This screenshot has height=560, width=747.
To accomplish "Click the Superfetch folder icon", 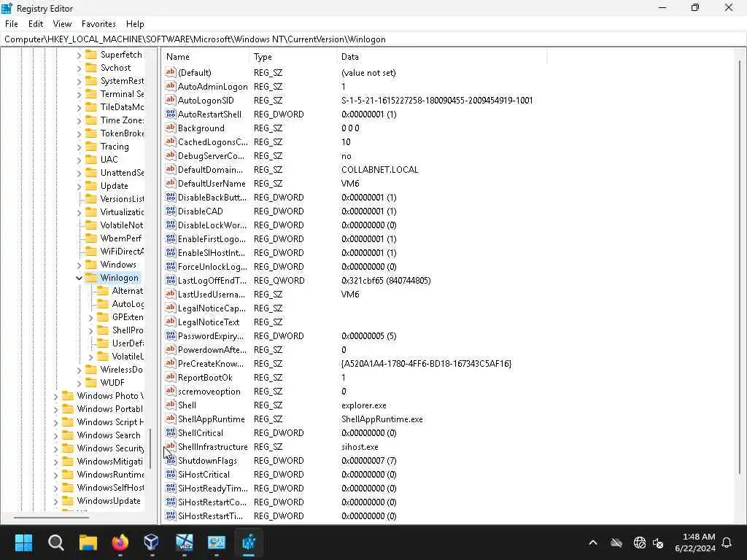I will 91,55.
